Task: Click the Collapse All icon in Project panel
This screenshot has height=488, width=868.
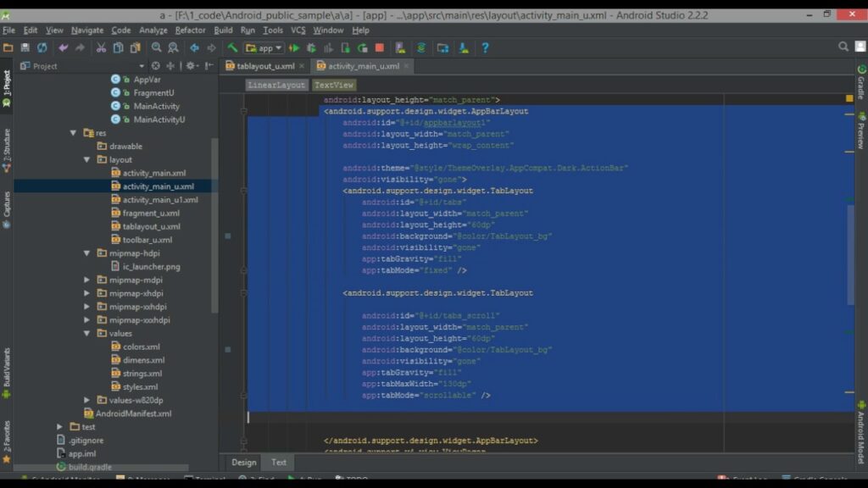Action: click(170, 66)
